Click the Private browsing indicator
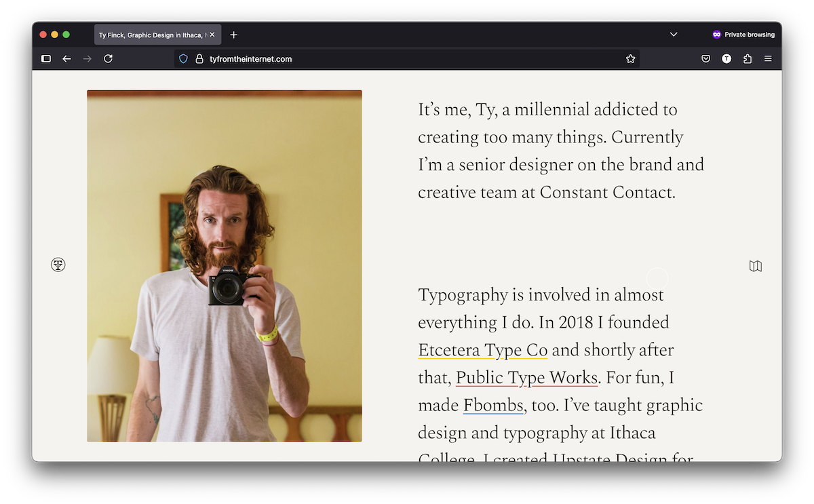The image size is (814, 504). 743,35
